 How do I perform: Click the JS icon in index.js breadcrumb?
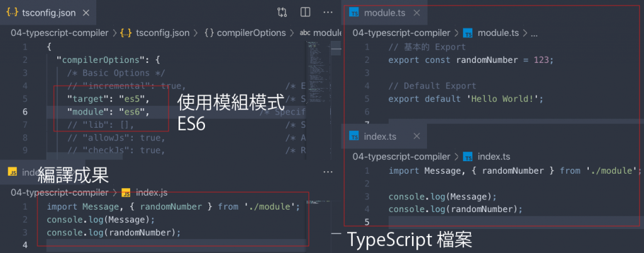click(x=126, y=193)
